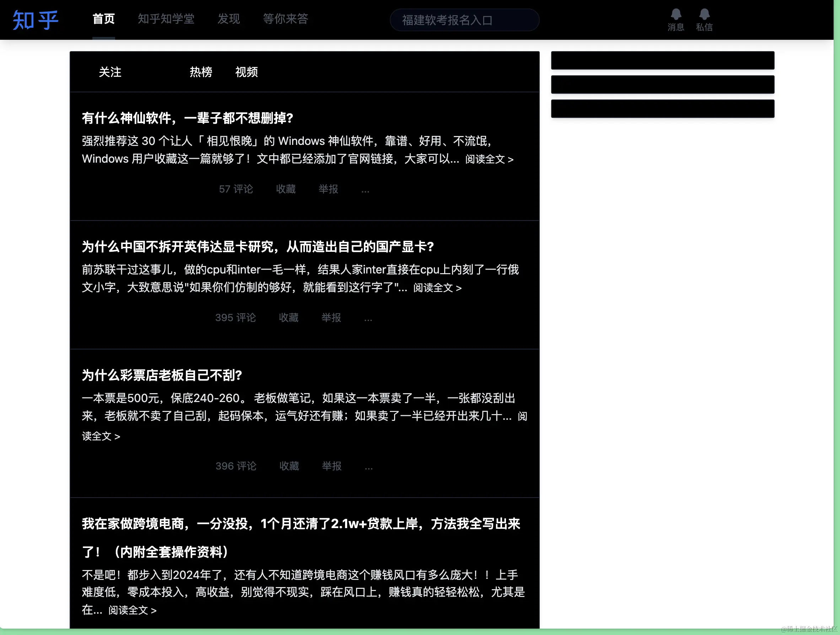Switch to the 热榜 feed tab

coord(201,72)
